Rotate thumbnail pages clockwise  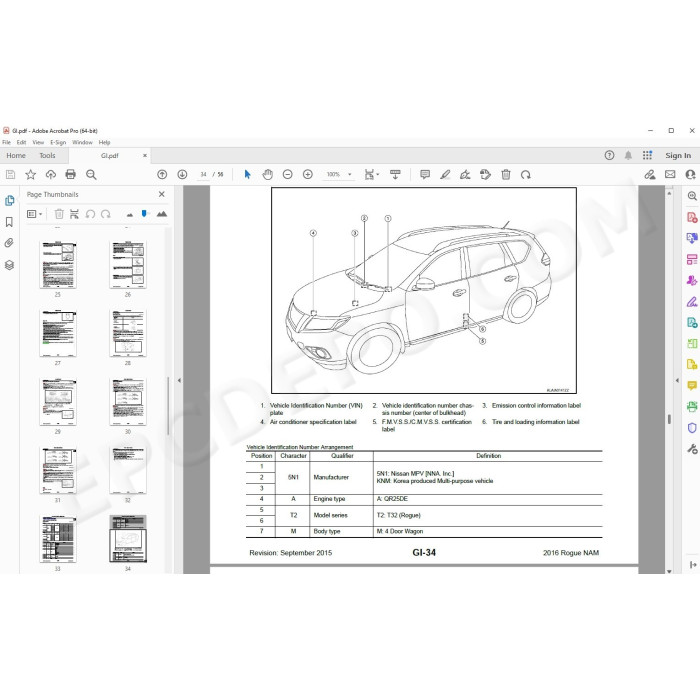pyautogui.click(x=106, y=214)
